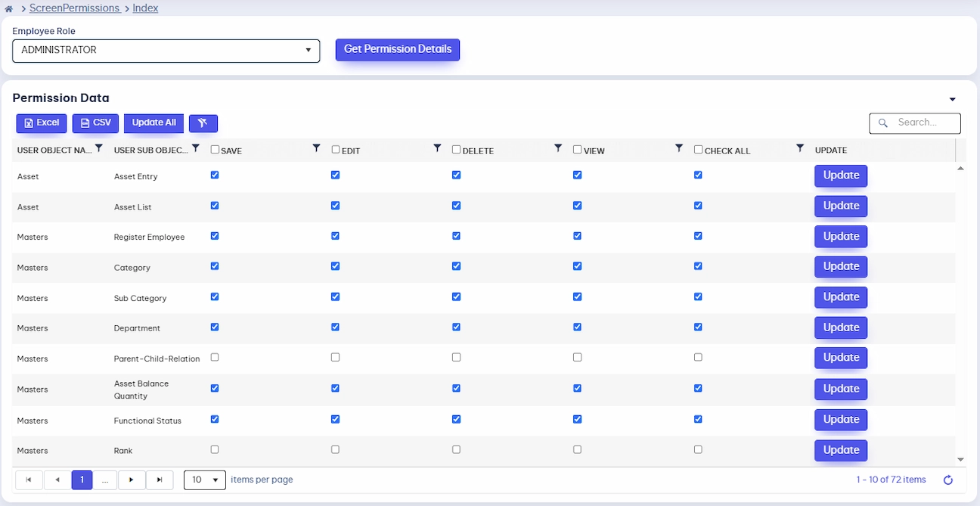This screenshot has height=506, width=980.
Task: Open filter icon on SAVE column
Action: coord(317,149)
